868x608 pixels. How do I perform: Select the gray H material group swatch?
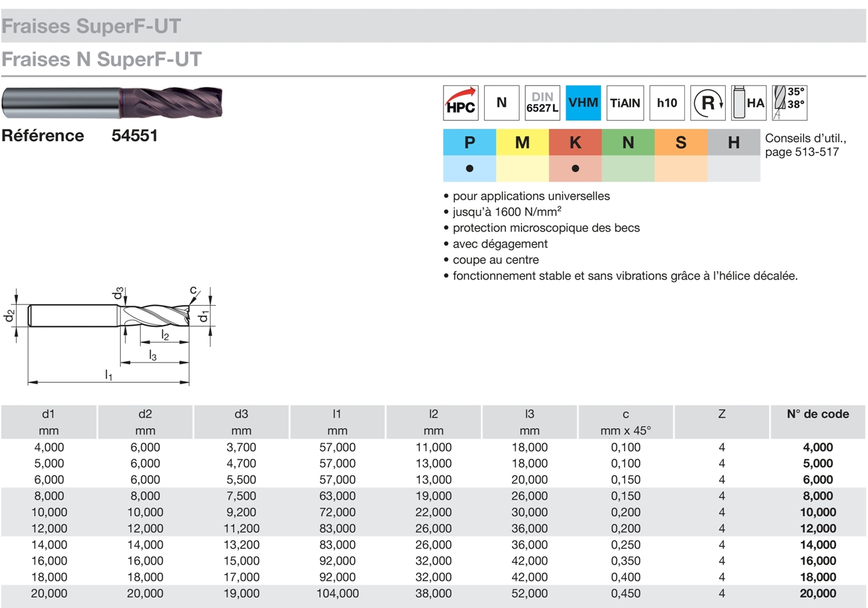point(734,142)
